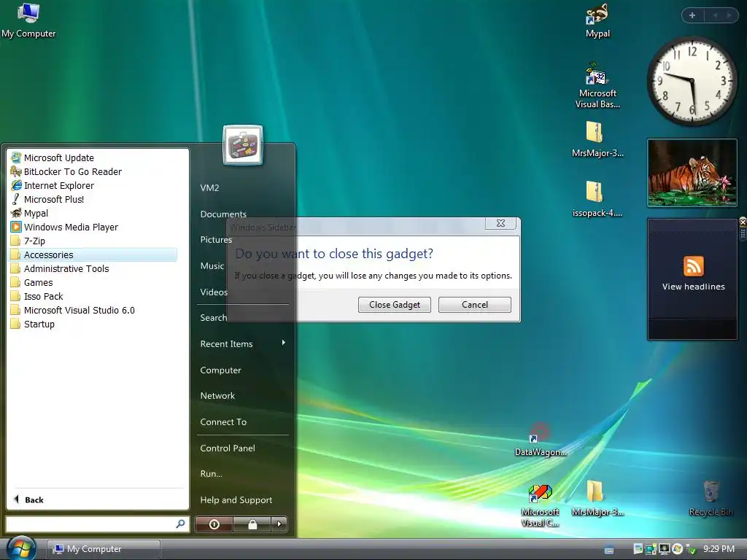Click the on-screen keyboard tray icon
This screenshot has width=747, height=560.
pyautogui.click(x=609, y=550)
